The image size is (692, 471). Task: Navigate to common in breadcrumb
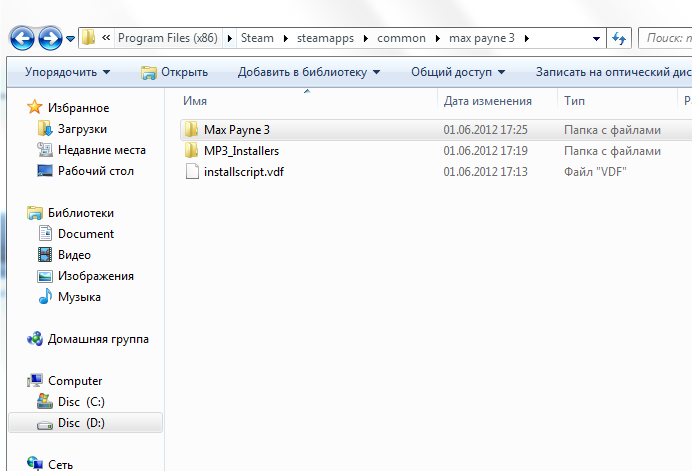click(401, 38)
